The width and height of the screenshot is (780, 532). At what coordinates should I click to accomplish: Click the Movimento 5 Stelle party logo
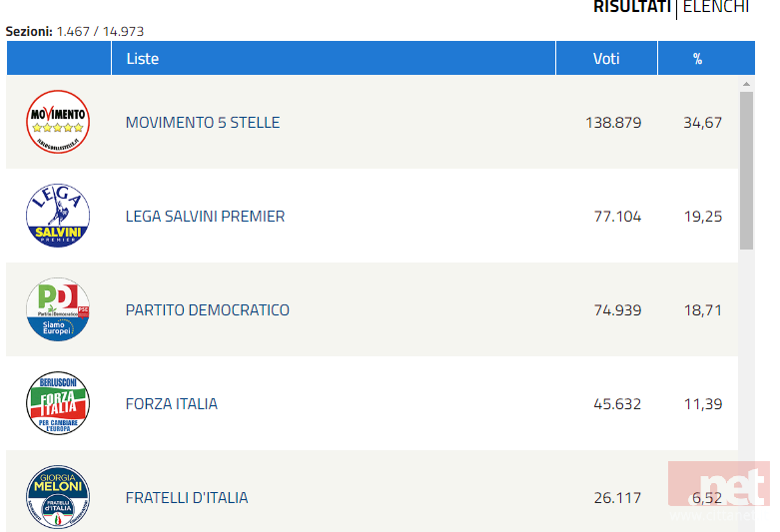[x=58, y=122]
